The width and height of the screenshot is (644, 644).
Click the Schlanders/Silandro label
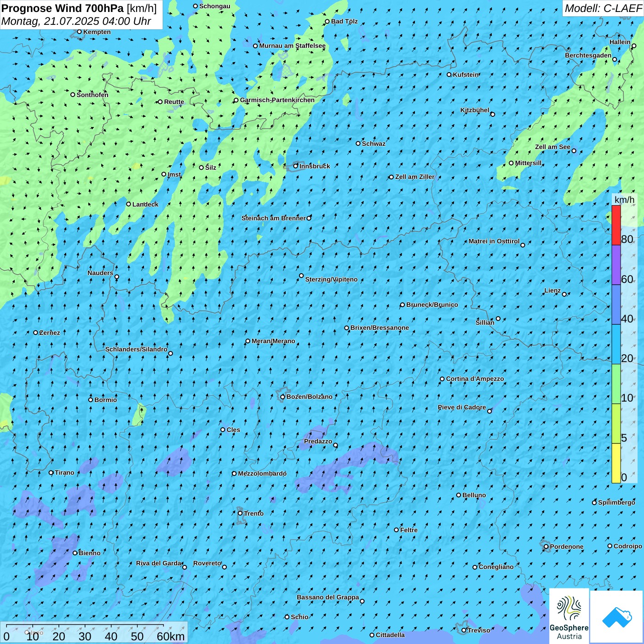point(136,349)
